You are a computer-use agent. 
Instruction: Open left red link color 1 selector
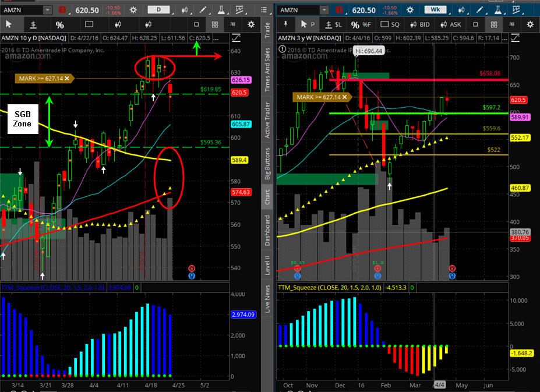click(62, 10)
